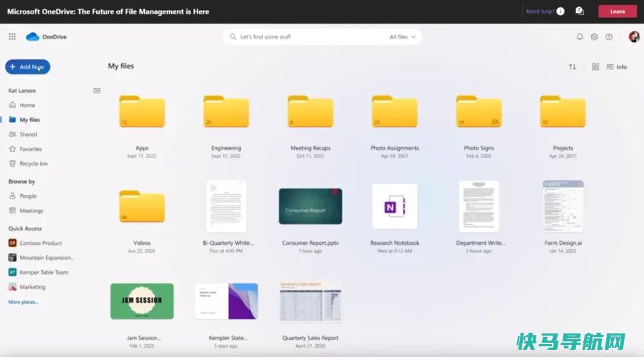644x357 pixels.
Task: Open the Engineering folder
Action: pyautogui.click(x=226, y=112)
